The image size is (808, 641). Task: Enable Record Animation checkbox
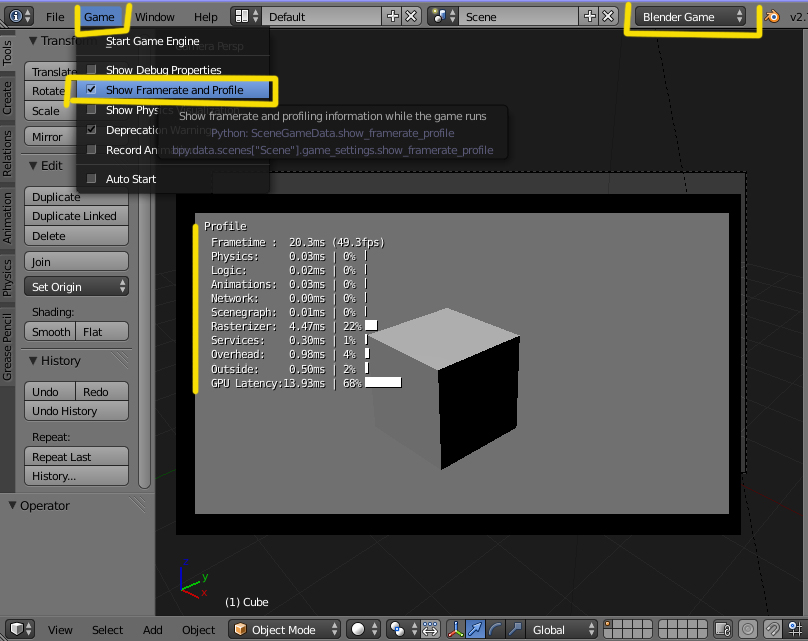tap(91, 149)
